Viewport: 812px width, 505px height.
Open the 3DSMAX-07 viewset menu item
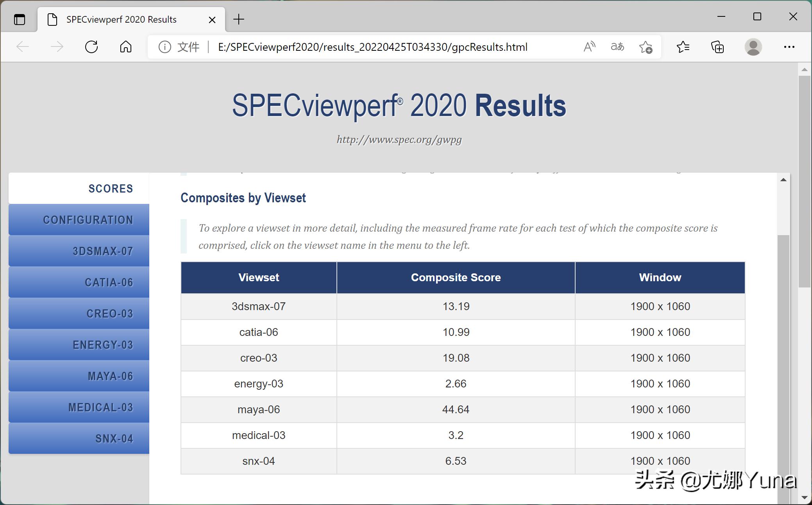tap(79, 251)
